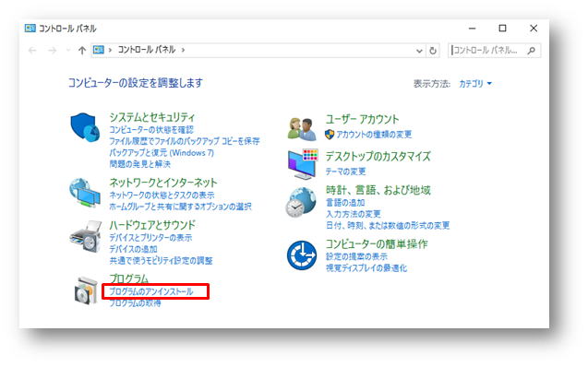The height and width of the screenshot is (367, 588).
Task: Click the コントロール パネル breadcrumb
Action: pyautogui.click(x=147, y=50)
